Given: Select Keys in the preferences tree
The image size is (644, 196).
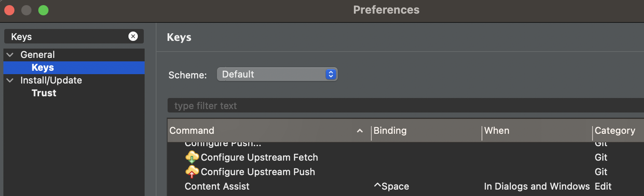Looking at the screenshot, I should tap(43, 68).
